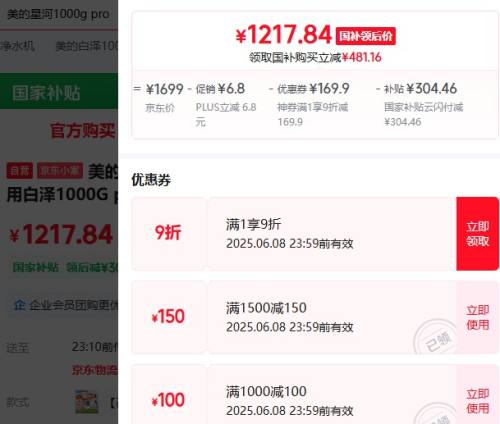
Task: Click the 国补领后价 red badge
Action: click(366, 36)
